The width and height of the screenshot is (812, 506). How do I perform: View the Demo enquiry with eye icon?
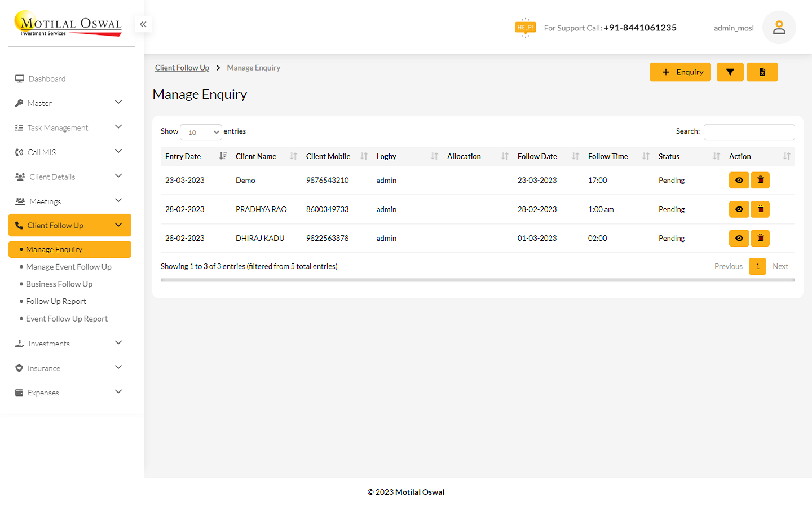pyautogui.click(x=739, y=180)
